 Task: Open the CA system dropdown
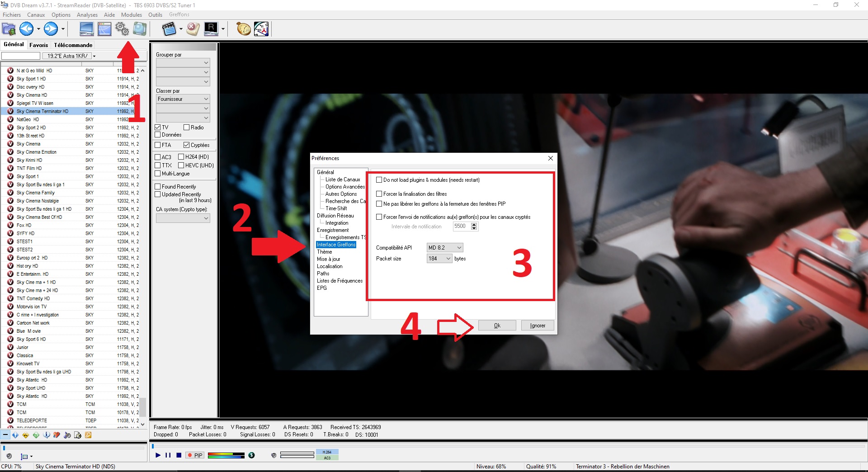click(x=183, y=218)
